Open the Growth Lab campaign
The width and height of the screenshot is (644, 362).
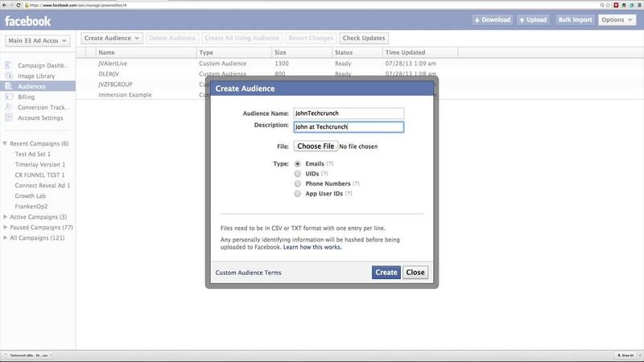[30, 195]
